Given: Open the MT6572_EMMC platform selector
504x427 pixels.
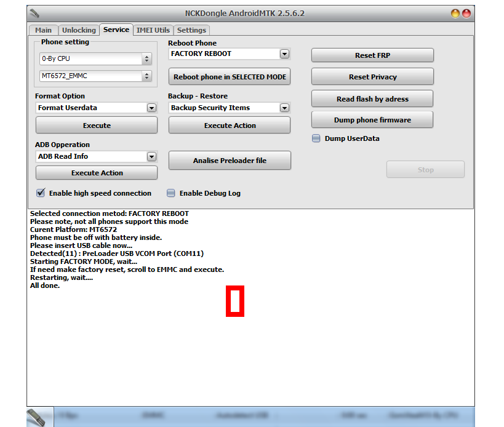Looking at the screenshot, I should [95, 76].
